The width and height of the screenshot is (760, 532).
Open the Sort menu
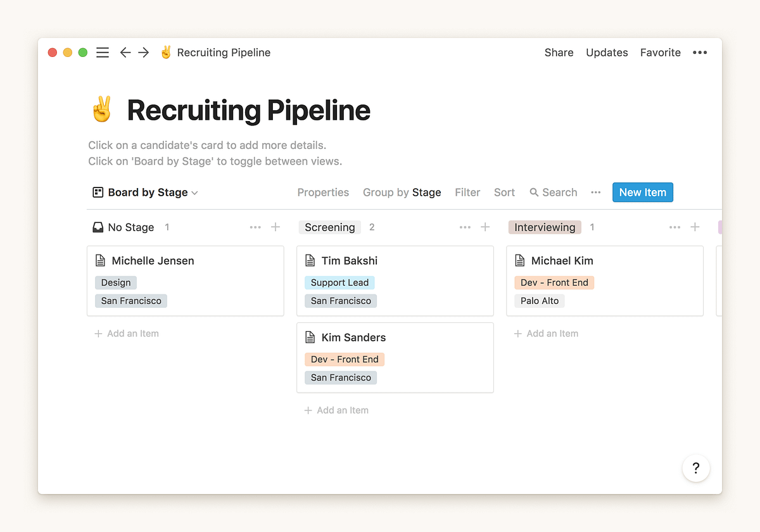(504, 193)
